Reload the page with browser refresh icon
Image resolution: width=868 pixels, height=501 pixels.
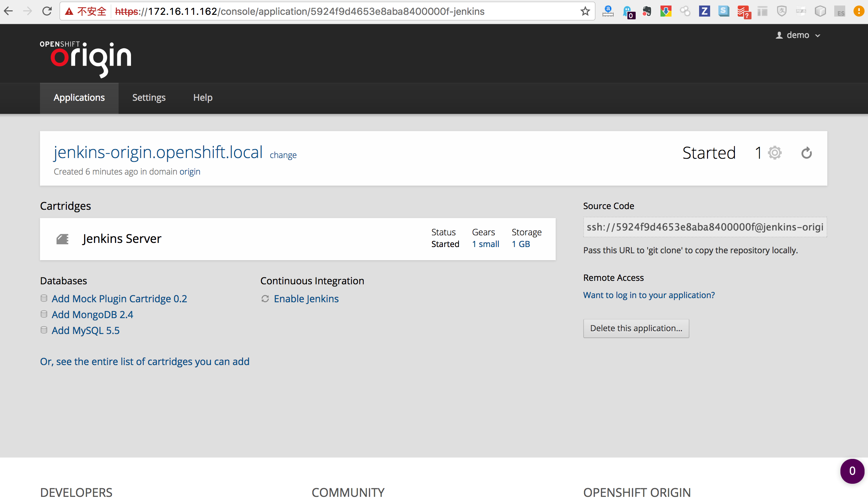pyautogui.click(x=47, y=11)
